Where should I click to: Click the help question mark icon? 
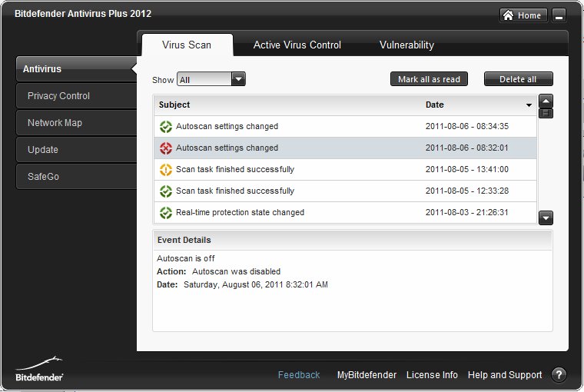pyautogui.click(x=559, y=374)
